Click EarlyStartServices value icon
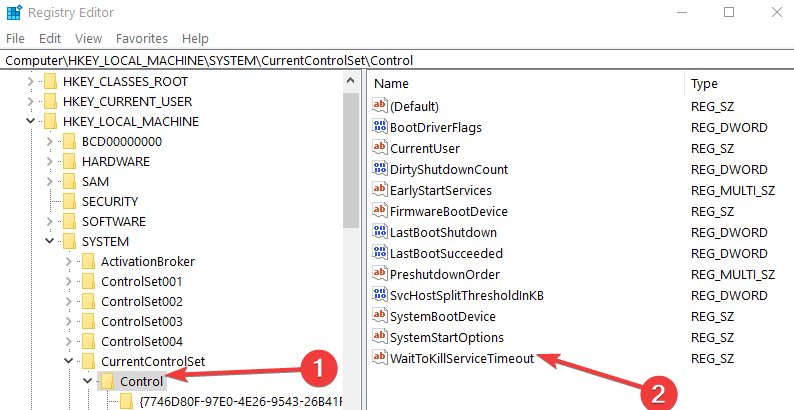 (380, 190)
